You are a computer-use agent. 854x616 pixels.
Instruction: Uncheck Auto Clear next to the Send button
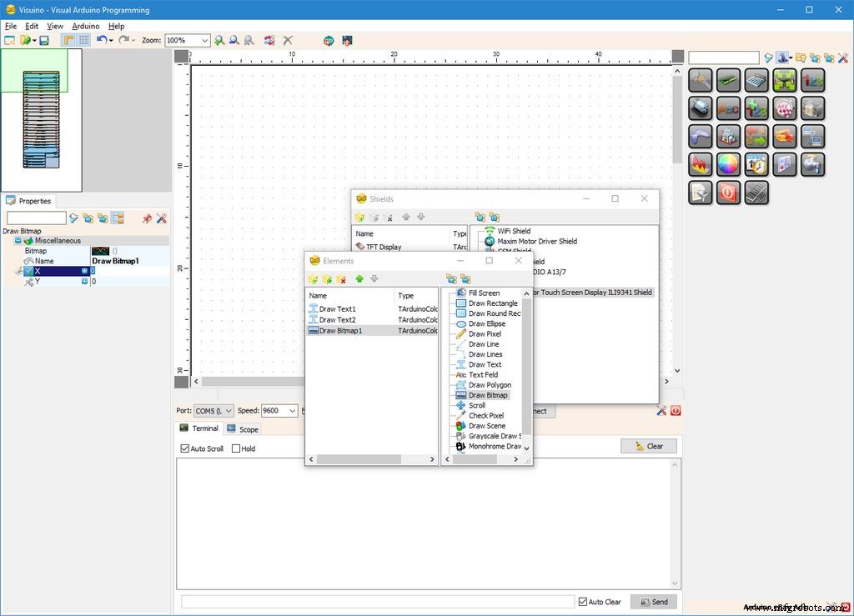pos(581,601)
